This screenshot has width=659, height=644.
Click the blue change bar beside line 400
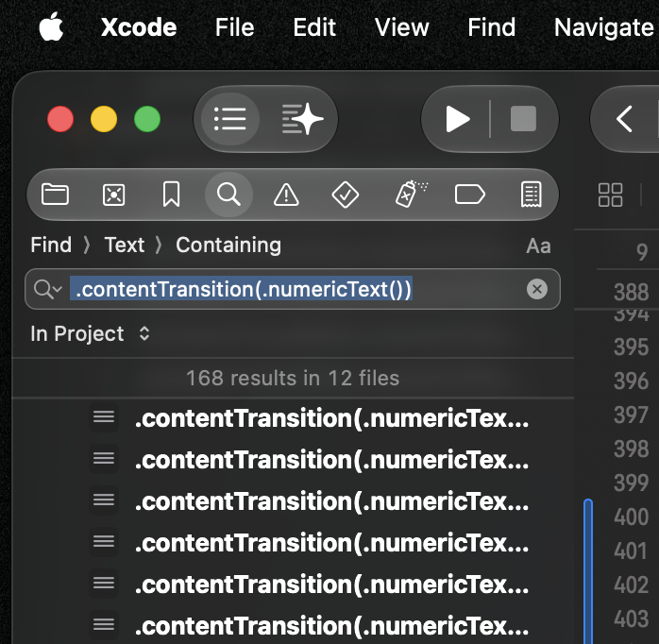(588, 570)
